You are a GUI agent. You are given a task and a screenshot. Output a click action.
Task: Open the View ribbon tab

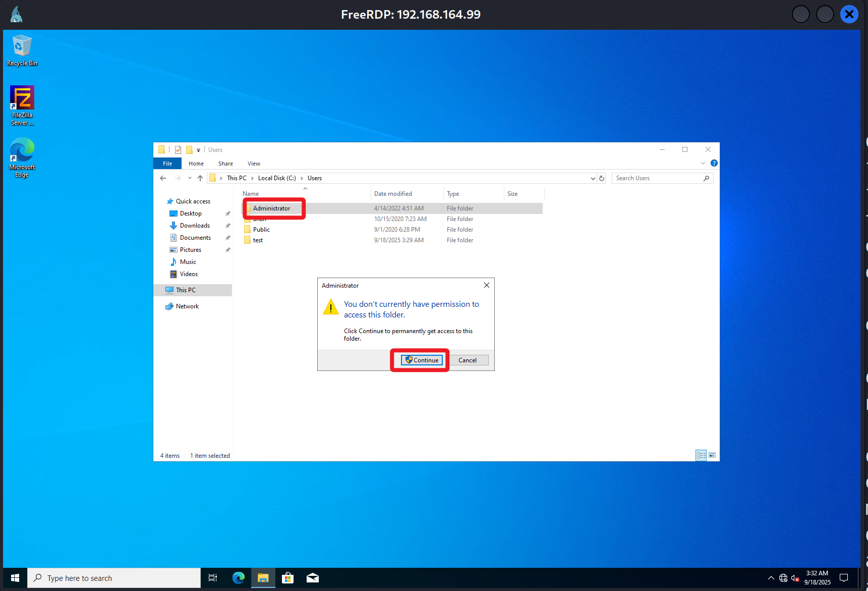click(254, 164)
